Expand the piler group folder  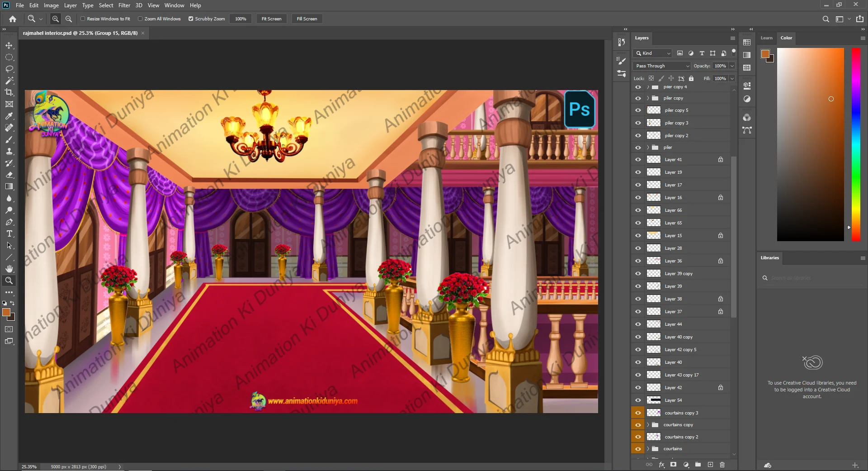coord(648,147)
